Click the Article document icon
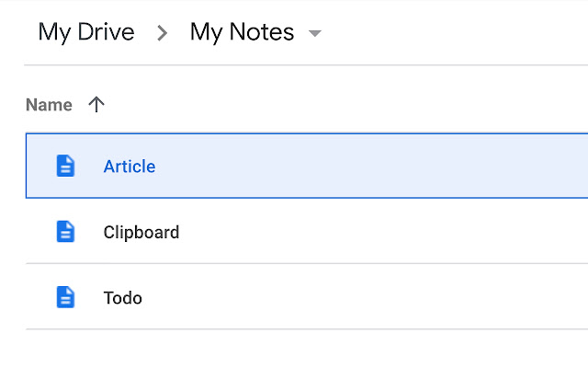Image resolution: width=588 pixels, height=368 pixels. coord(65,166)
